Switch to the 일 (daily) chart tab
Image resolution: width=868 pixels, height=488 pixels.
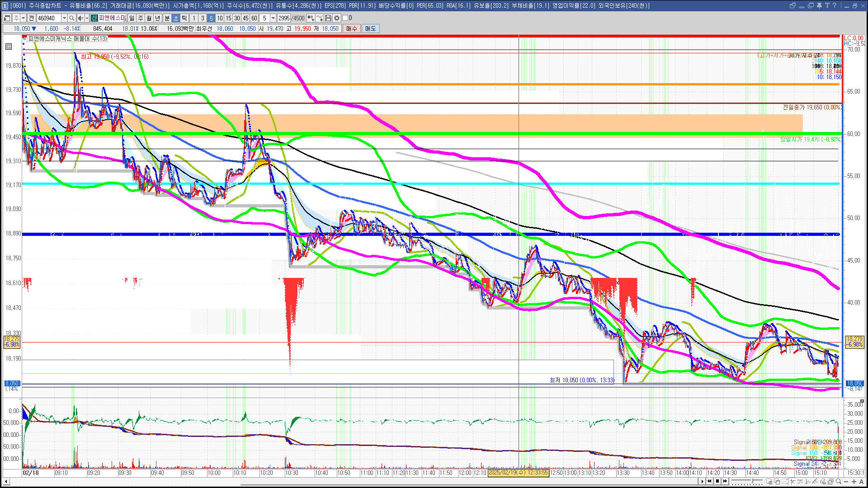click(132, 18)
